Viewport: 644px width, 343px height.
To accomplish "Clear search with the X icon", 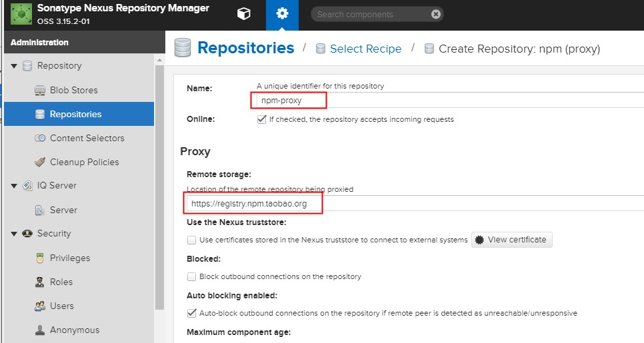I will pos(435,14).
